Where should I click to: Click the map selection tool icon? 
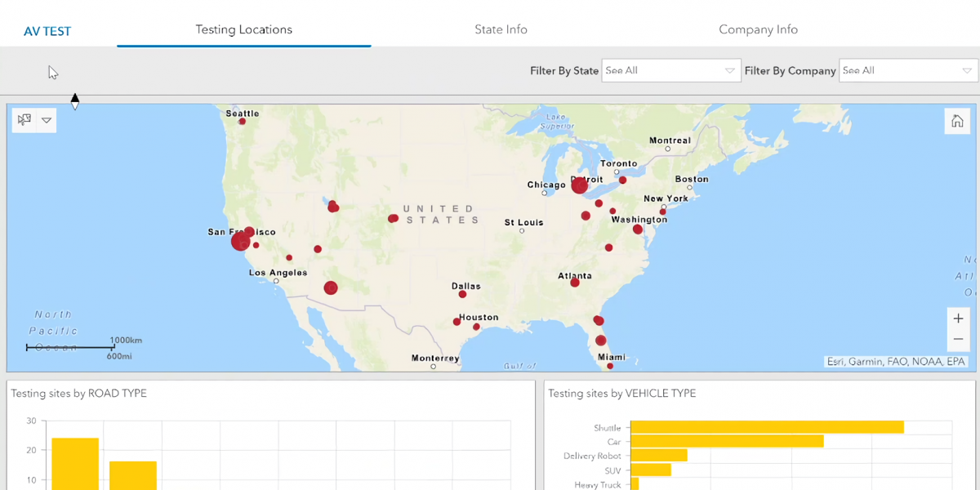click(x=24, y=120)
